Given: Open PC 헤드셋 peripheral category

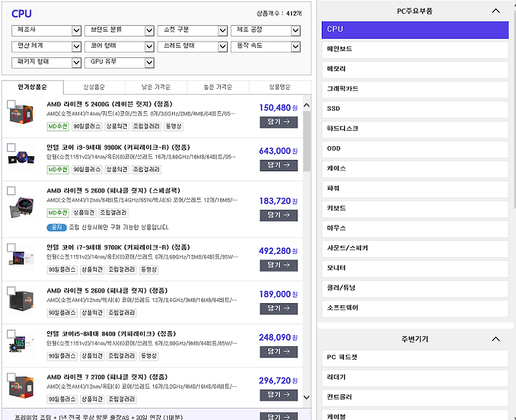Looking at the screenshot, I should (x=415, y=358).
